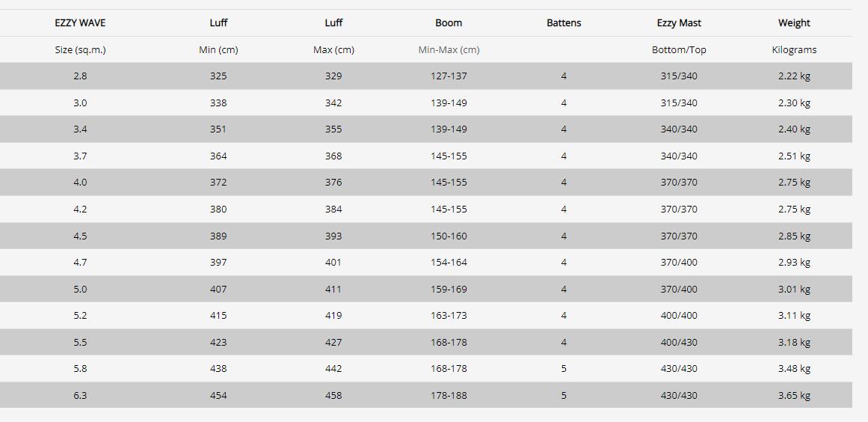Select the 178-188 boom range cell

tap(449, 395)
